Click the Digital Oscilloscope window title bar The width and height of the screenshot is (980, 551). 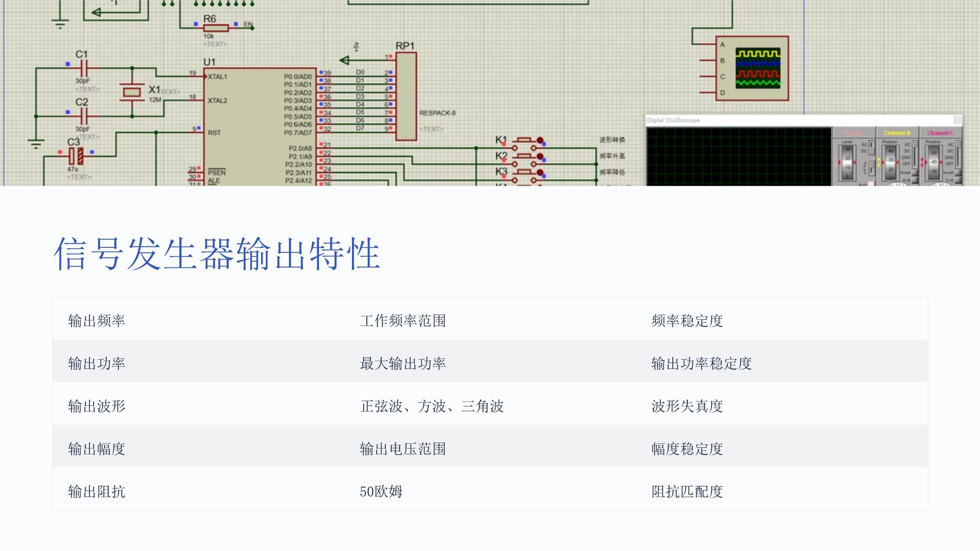[804, 120]
